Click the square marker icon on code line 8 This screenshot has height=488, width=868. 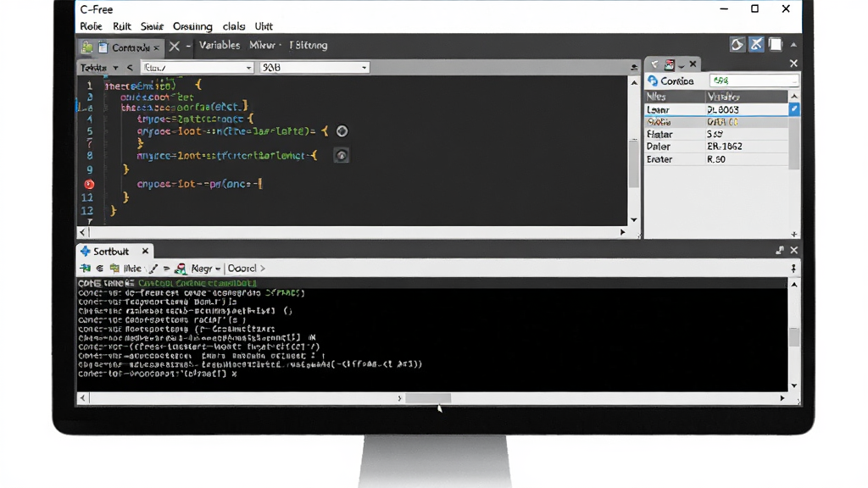point(342,156)
